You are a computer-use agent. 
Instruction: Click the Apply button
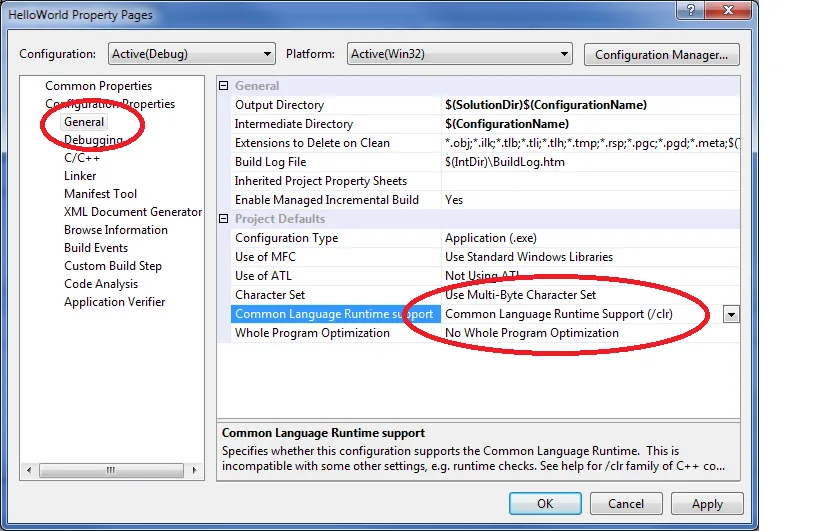[x=707, y=503]
